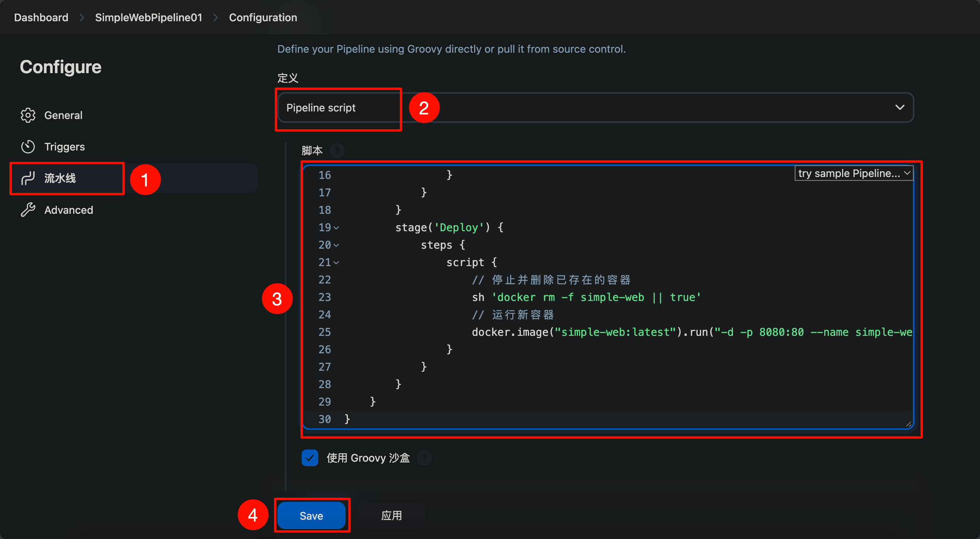Image resolution: width=980 pixels, height=539 pixels.
Task: Open the Triggers section in sidebar
Action: tap(64, 147)
